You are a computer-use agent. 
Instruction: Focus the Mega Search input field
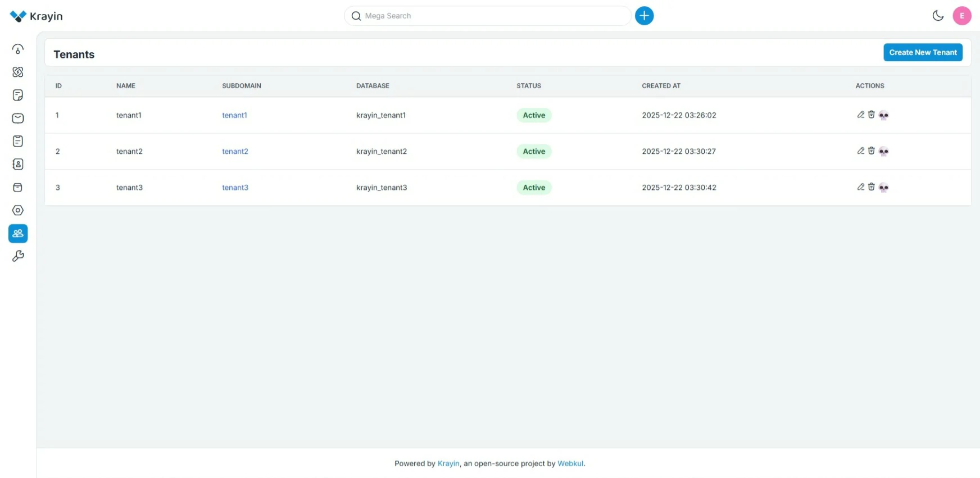487,16
